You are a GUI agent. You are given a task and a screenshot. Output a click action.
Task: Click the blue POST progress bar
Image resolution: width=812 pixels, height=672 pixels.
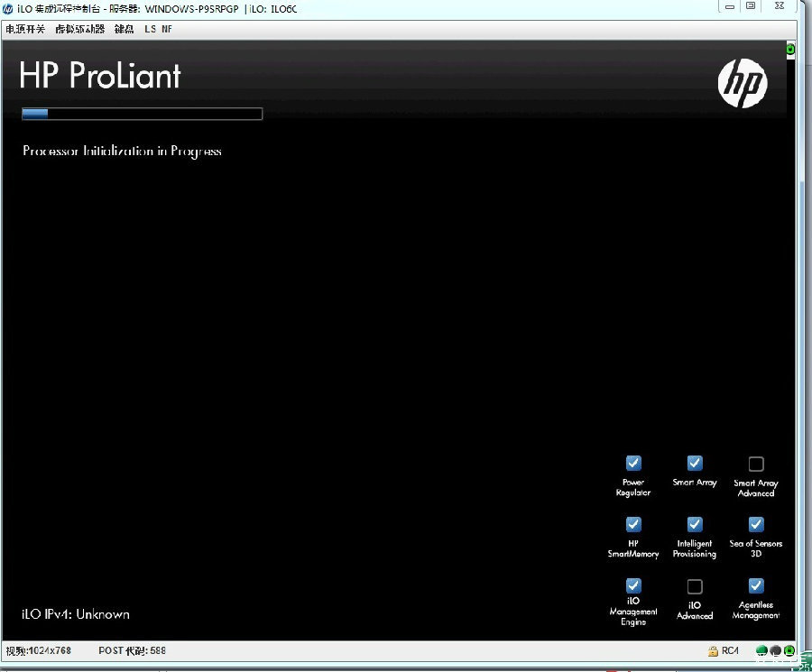click(142, 114)
